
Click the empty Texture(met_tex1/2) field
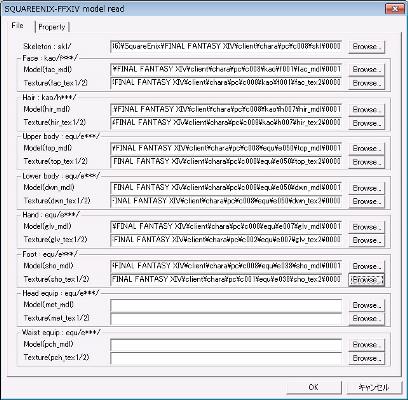pos(226,318)
